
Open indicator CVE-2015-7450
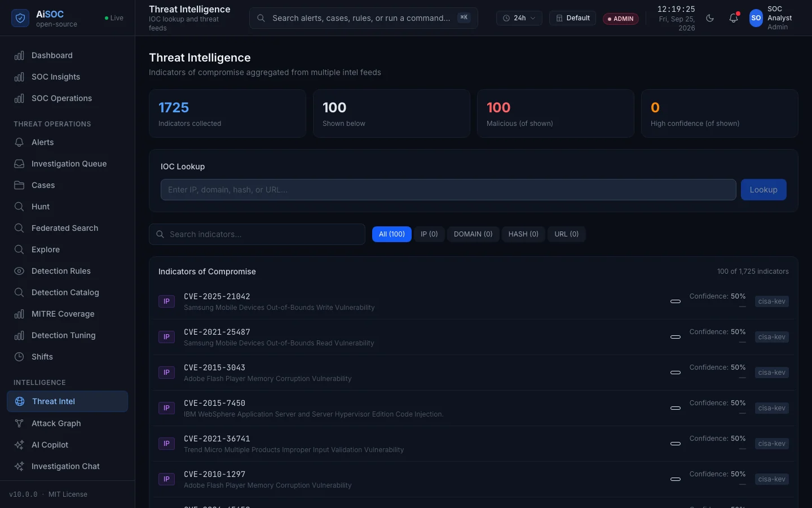click(474, 408)
